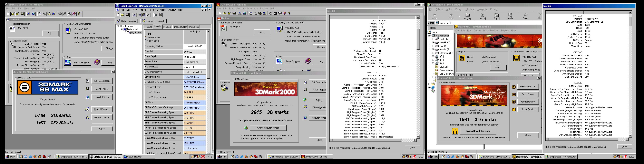Collapse root Result Browser tree node
Image resolution: width=644 pixels, height=164 pixels.
click(x=118, y=26)
